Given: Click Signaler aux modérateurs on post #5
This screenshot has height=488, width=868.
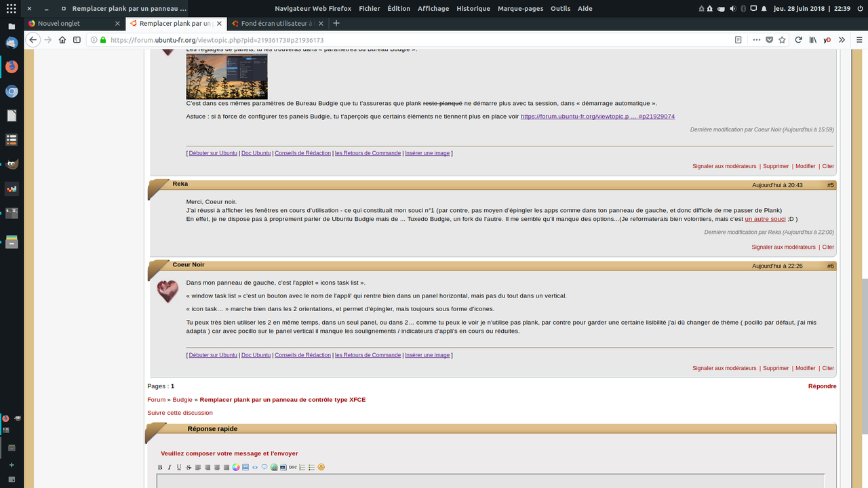Looking at the screenshot, I should [783, 247].
